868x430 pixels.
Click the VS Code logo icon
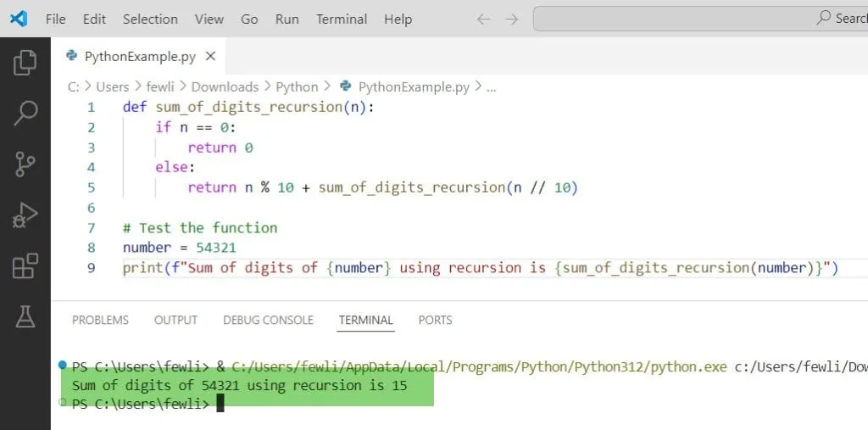click(x=18, y=19)
